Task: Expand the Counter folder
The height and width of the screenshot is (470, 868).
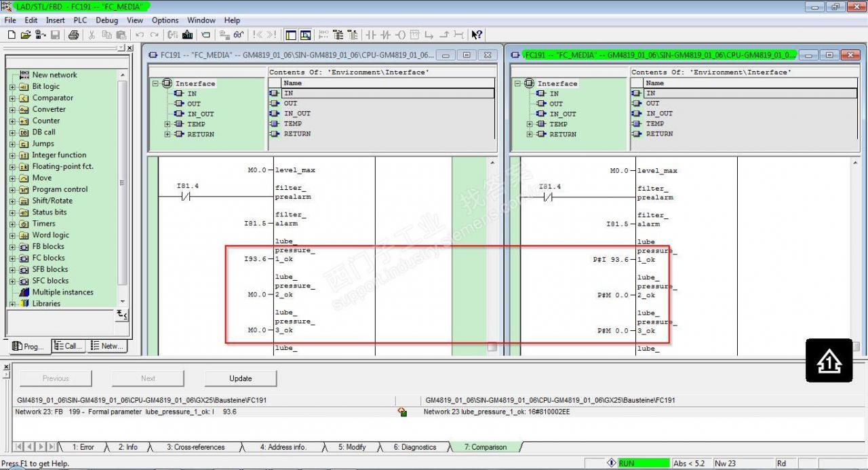Action: pyautogui.click(x=12, y=121)
